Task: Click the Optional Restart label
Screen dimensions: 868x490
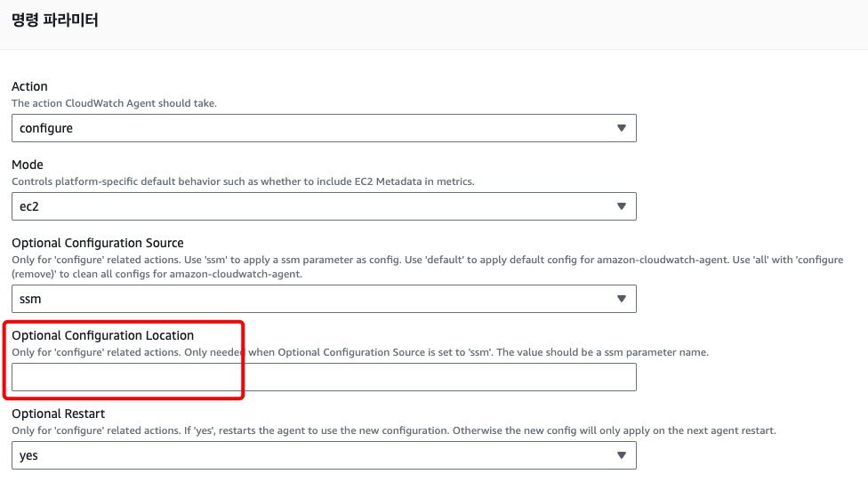Action: [x=58, y=414]
